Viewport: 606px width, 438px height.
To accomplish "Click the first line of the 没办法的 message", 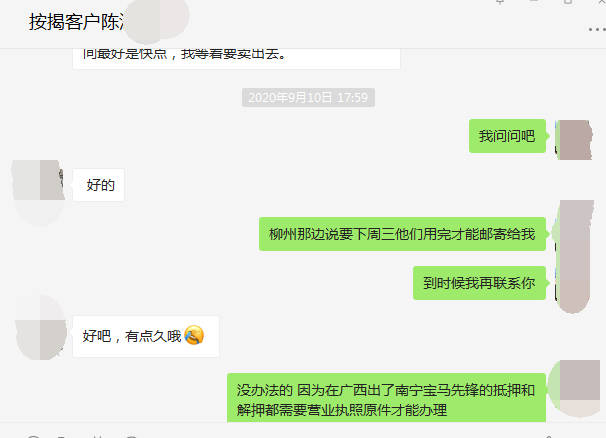I will click(x=385, y=390).
